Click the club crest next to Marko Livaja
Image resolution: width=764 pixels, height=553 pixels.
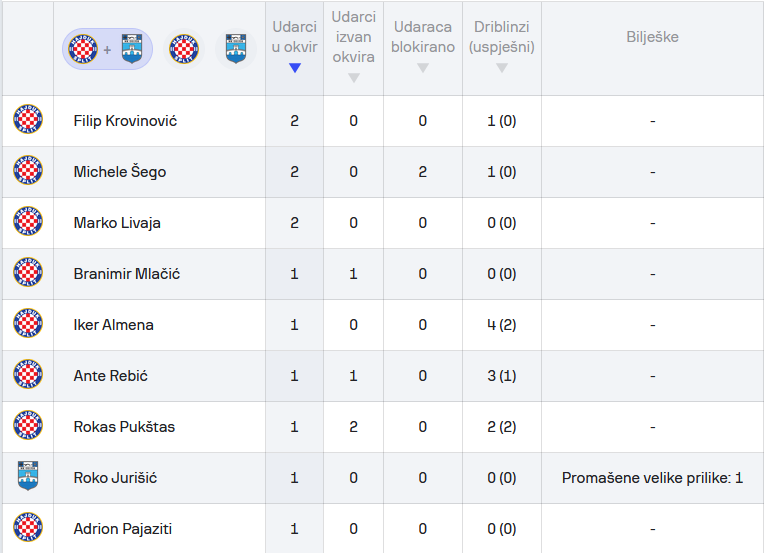click(28, 223)
